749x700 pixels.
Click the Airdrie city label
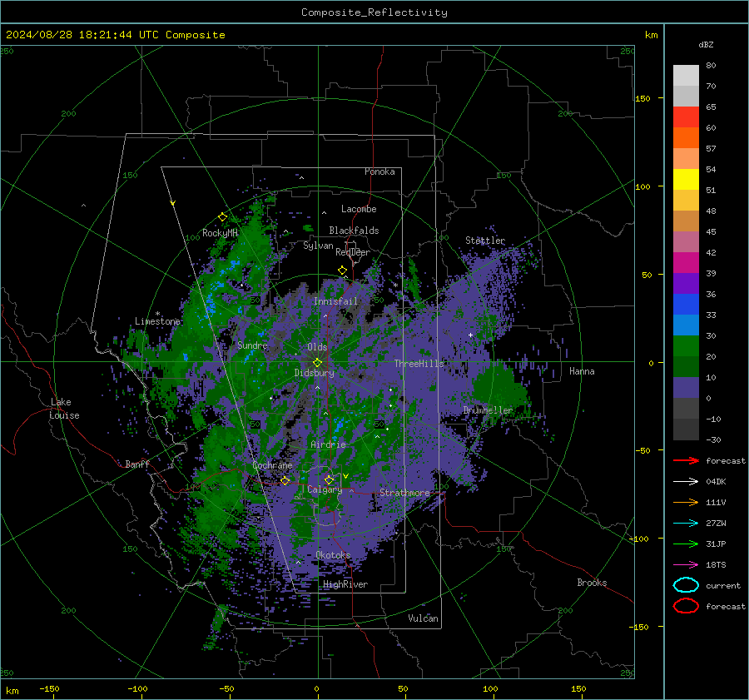tap(328, 444)
